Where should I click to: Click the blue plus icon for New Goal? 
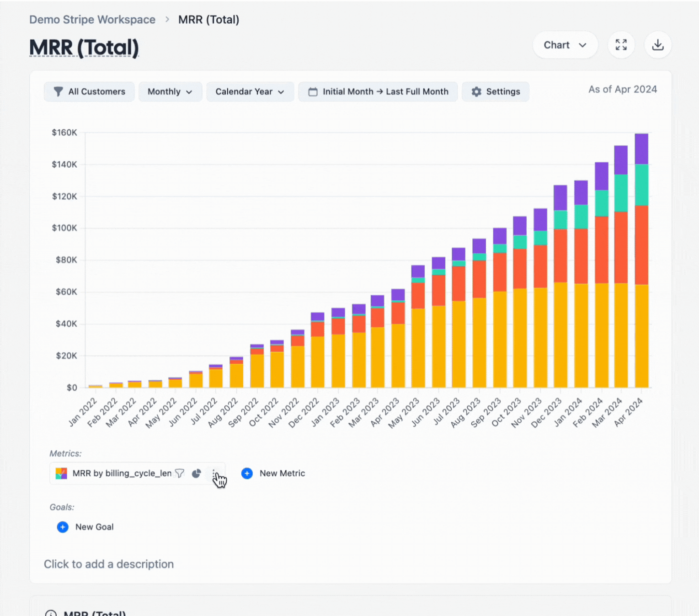point(63,527)
